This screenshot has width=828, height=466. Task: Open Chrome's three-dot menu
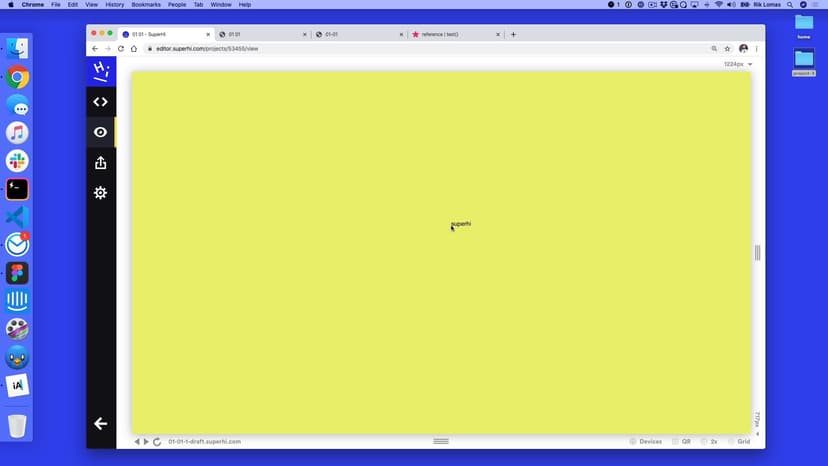coord(757,48)
